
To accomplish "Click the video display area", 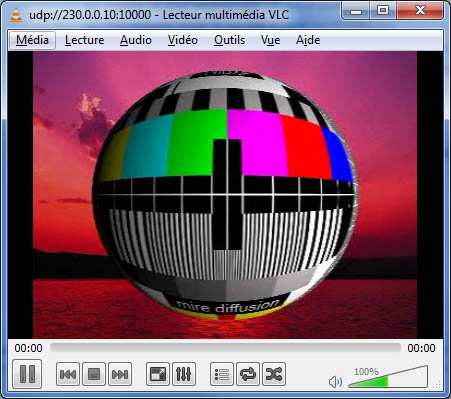I will coord(225,195).
